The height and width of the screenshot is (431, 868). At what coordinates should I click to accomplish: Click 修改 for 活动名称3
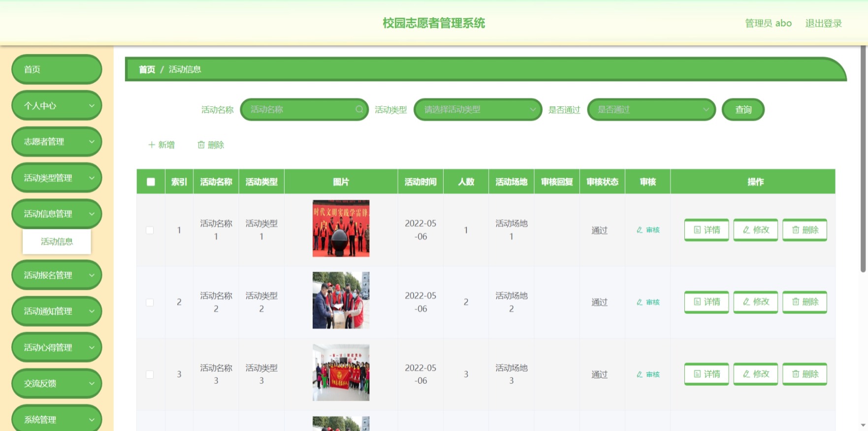point(756,374)
